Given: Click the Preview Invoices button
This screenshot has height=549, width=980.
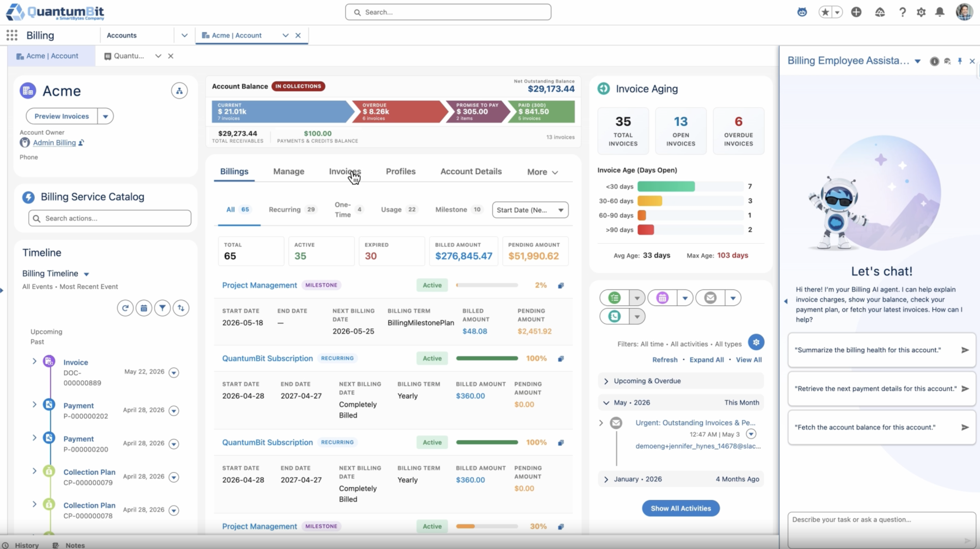Looking at the screenshot, I should (62, 117).
